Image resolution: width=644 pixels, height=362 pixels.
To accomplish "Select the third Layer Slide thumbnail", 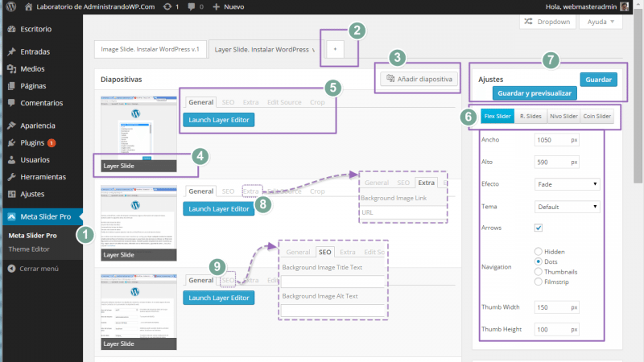I will coord(138,312).
